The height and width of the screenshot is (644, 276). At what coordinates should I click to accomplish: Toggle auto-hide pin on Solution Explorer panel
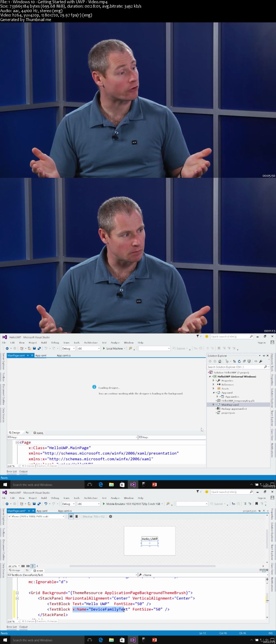tap(264, 356)
